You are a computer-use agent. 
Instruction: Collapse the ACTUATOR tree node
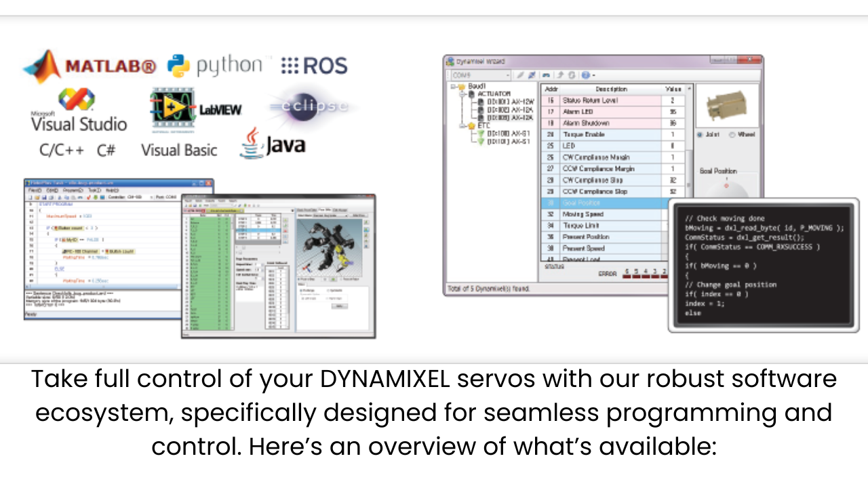pos(462,94)
